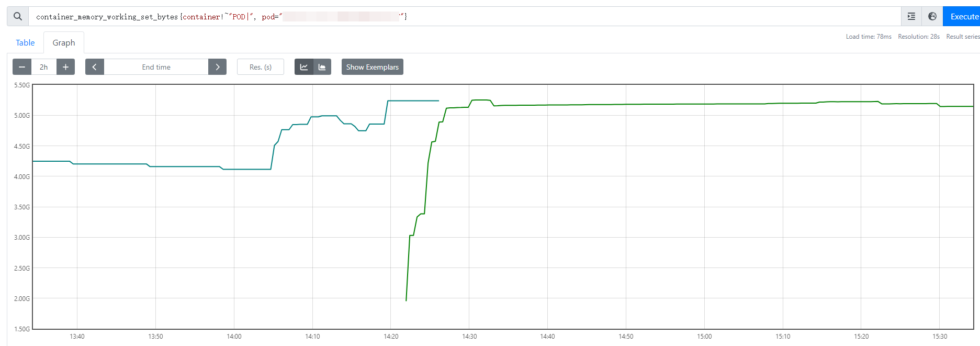Viewport: 980px width, 346px height.
Task: Switch the chart to stacked display mode
Action: tap(321, 66)
